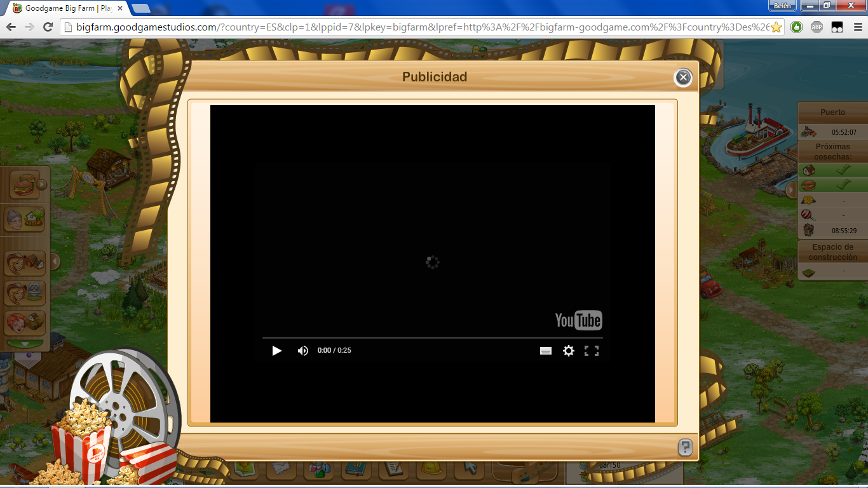
Task: Open the AdBlock Plus extension
Action: [x=817, y=27]
